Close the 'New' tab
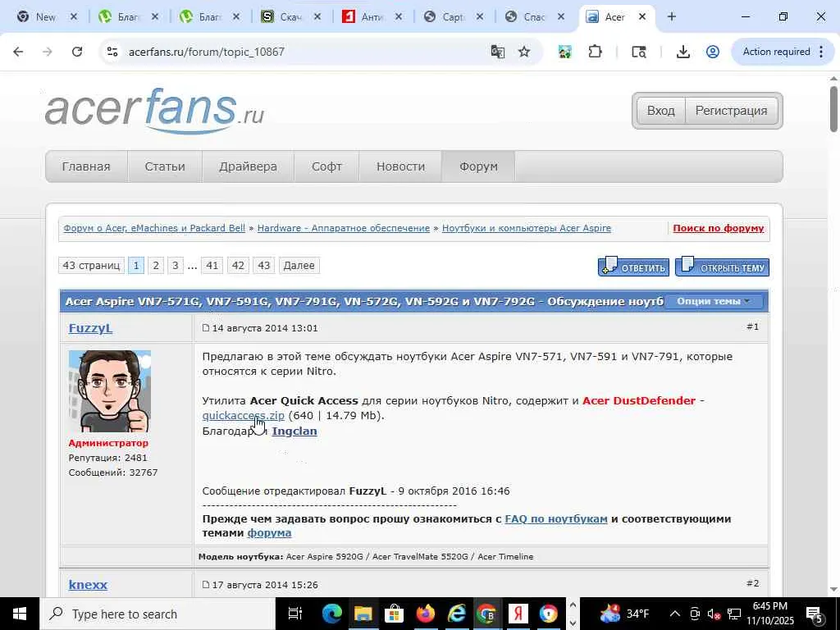 pos(74,17)
